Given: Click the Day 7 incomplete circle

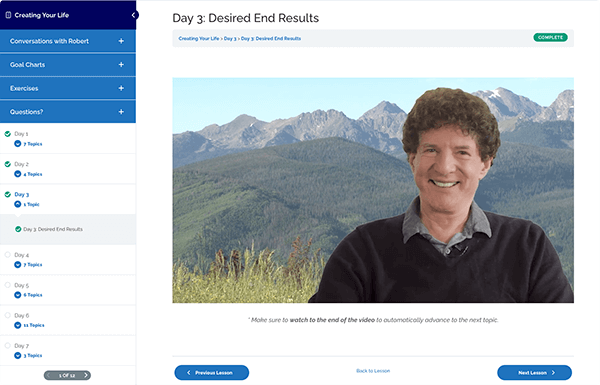Looking at the screenshot, I should click(7, 345).
